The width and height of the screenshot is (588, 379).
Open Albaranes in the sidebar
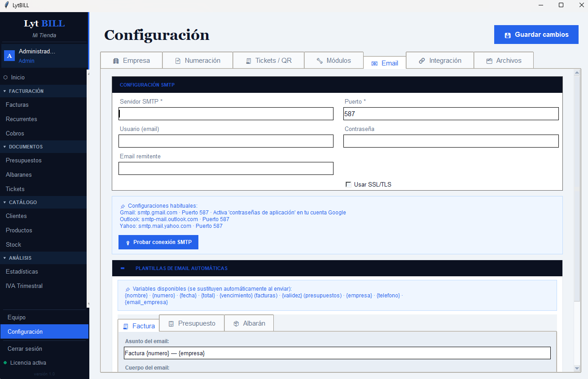[x=43, y=174]
